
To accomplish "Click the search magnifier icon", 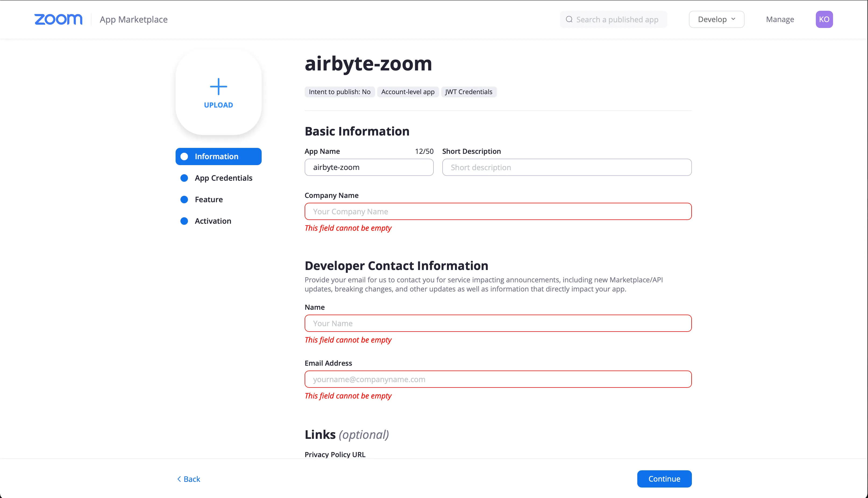I will (x=569, y=20).
